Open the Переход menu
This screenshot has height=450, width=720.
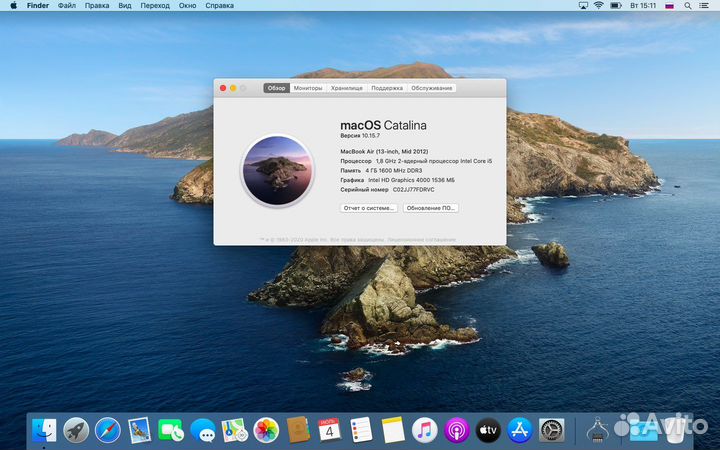[x=155, y=6]
